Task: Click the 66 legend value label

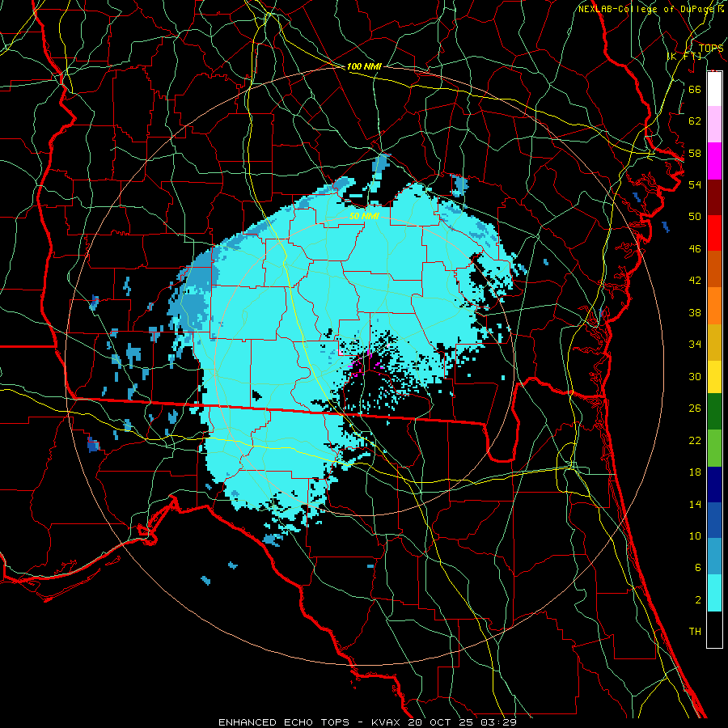Action: (695, 89)
